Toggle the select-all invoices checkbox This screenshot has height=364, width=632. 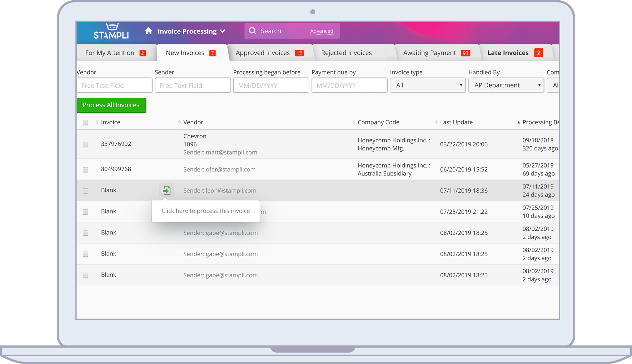[86, 123]
